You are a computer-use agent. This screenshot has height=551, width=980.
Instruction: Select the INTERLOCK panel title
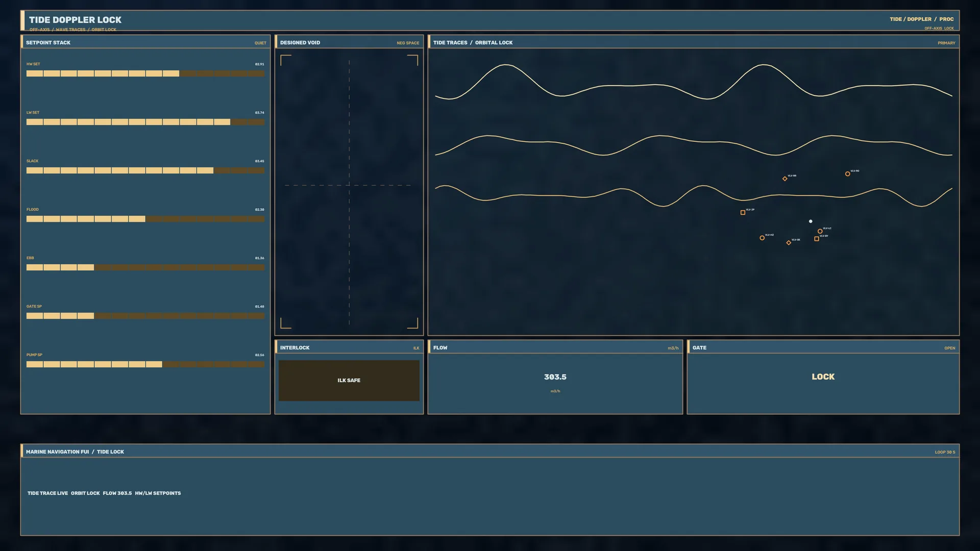click(x=295, y=347)
